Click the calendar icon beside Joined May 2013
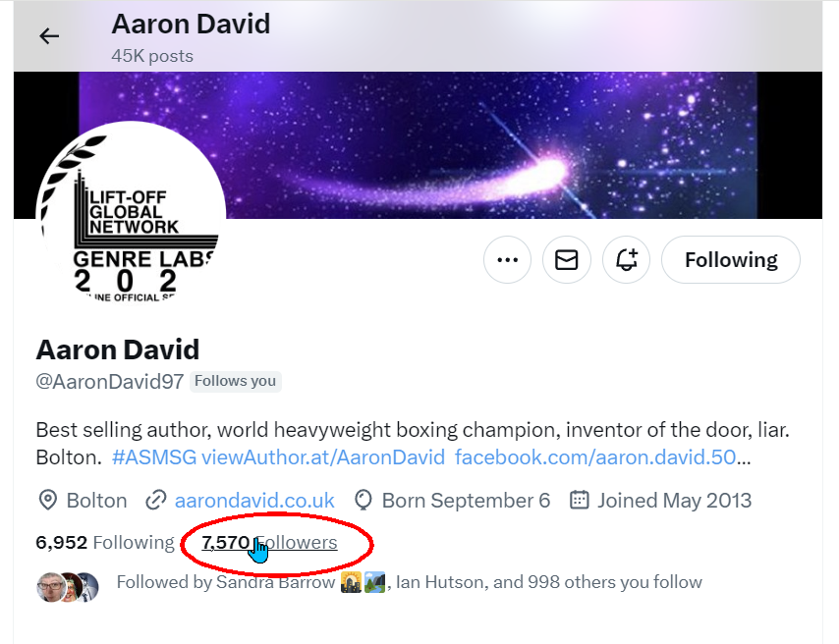The image size is (839, 644). tap(579, 500)
